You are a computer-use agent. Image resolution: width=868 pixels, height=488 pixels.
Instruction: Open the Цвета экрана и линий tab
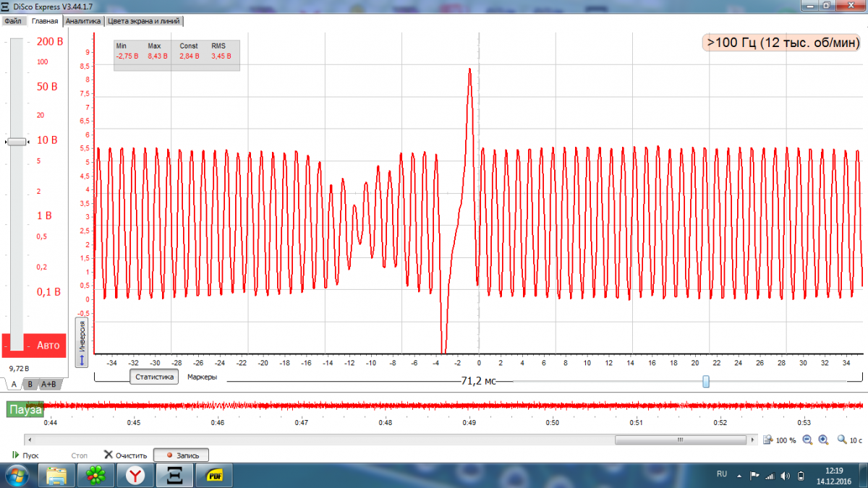point(143,21)
